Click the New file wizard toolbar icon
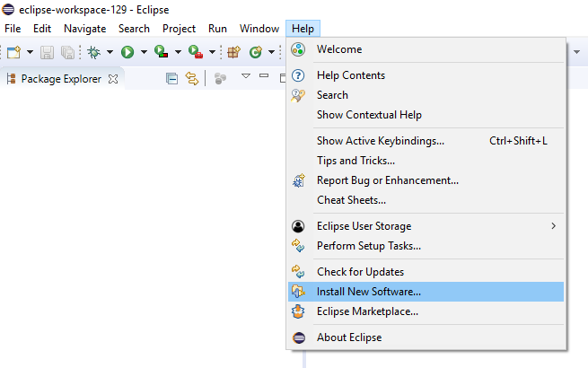Image resolution: width=588 pixels, height=368 pixels. (13, 52)
